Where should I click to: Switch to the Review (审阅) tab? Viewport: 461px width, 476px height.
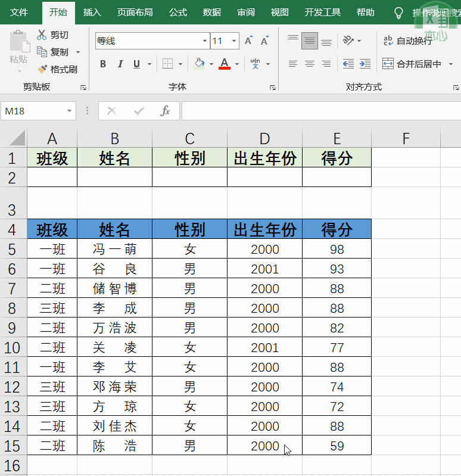point(246,13)
